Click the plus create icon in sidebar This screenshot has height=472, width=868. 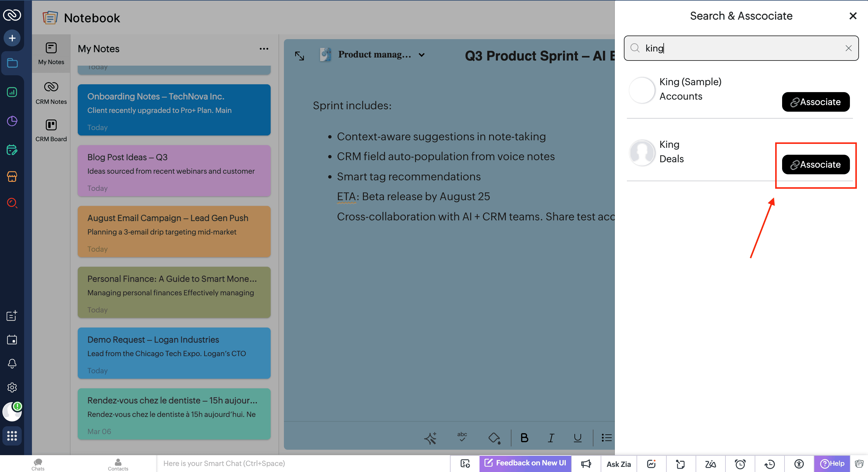point(12,38)
